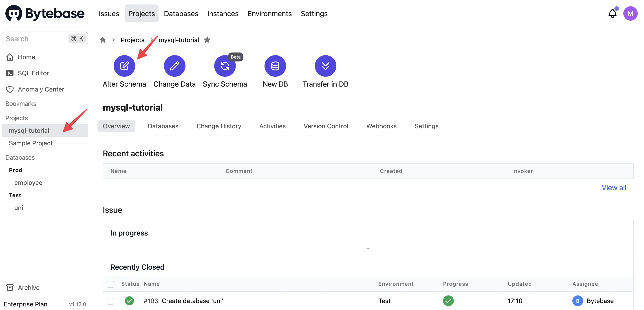This screenshot has height=310, width=644.
Task: Click the Invoker column header
Action: 522,171
